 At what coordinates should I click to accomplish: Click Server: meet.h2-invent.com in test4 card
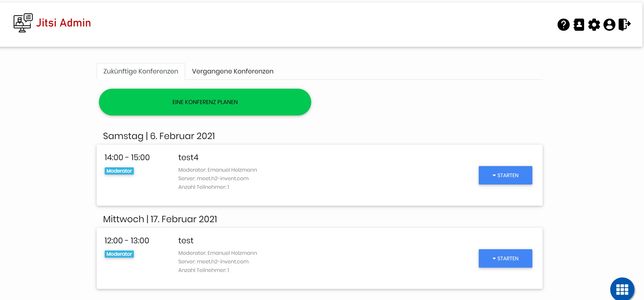point(213,178)
